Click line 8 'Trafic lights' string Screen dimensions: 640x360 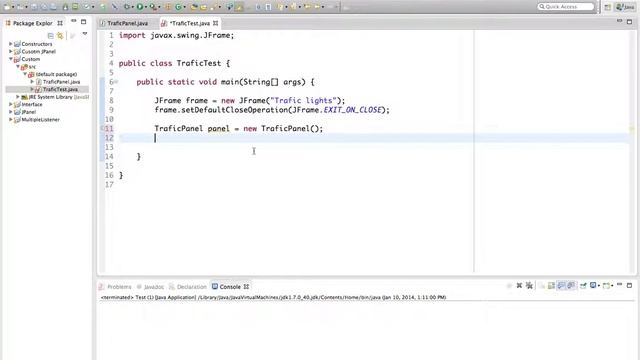303,100
